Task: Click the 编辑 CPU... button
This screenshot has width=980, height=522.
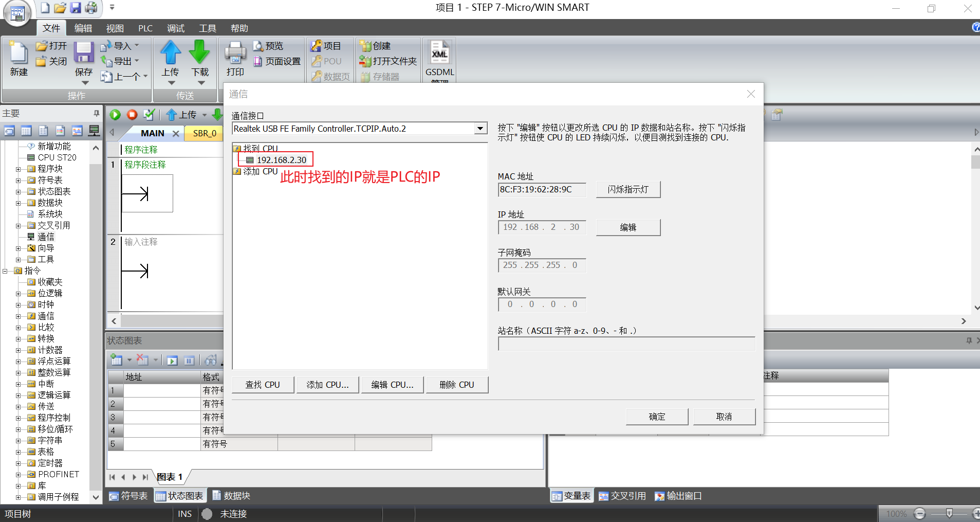Action: [x=392, y=385]
